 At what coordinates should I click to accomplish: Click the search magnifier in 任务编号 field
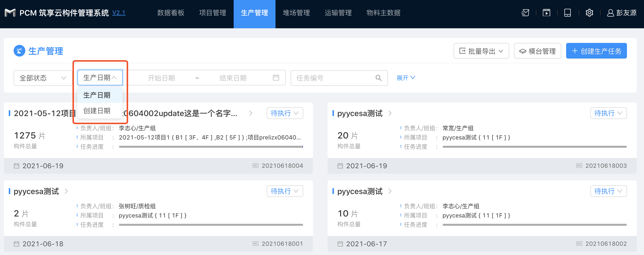pos(378,78)
